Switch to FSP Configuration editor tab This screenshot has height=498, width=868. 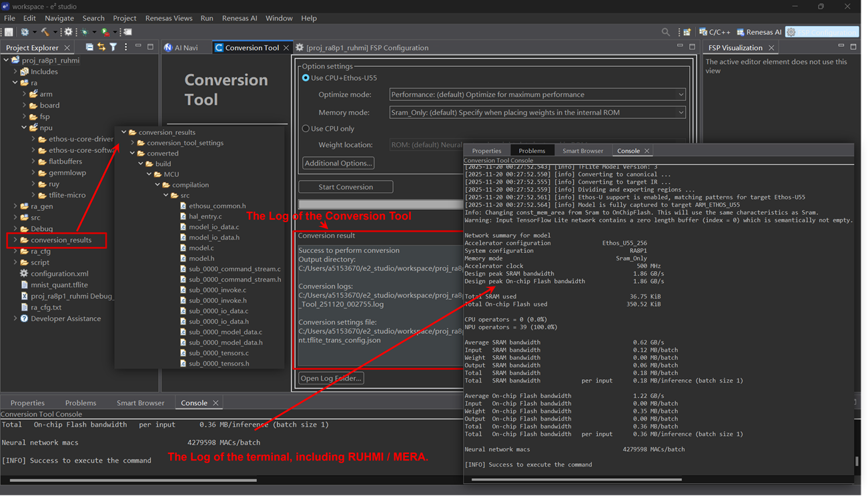pos(362,47)
